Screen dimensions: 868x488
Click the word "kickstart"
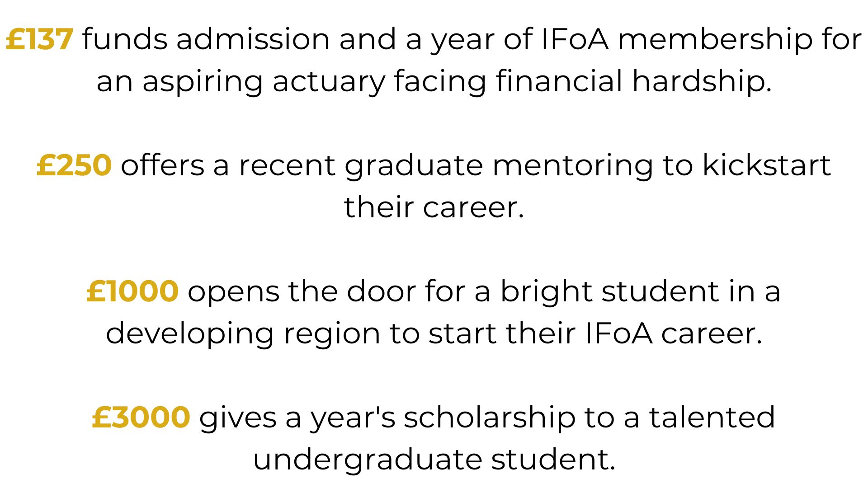[x=766, y=165]
